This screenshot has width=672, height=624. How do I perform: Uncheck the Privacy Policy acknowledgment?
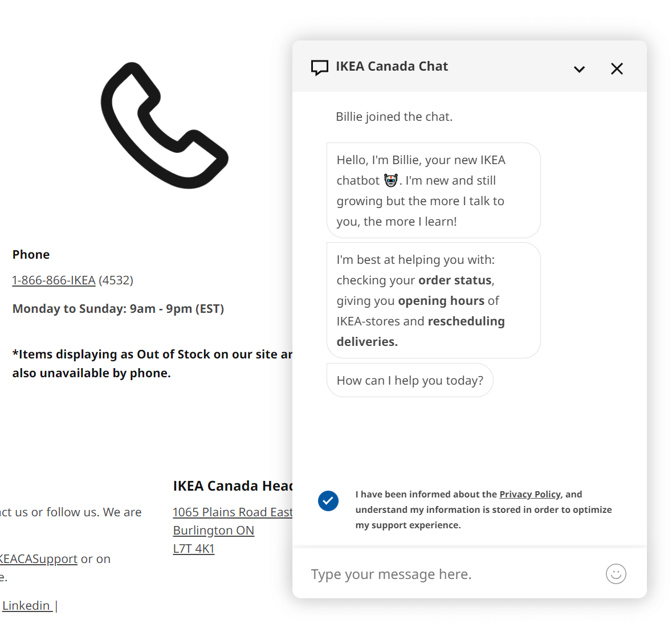pos(328,501)
